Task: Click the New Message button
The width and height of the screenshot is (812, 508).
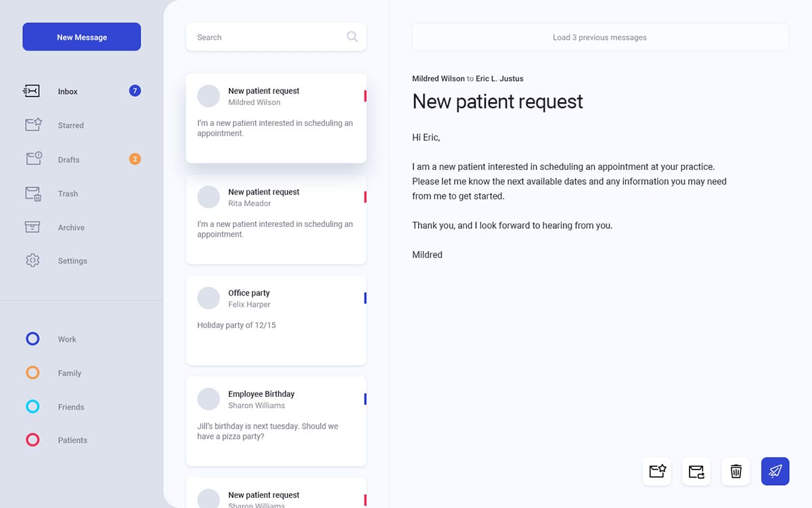Action: [x=81, y=37]
